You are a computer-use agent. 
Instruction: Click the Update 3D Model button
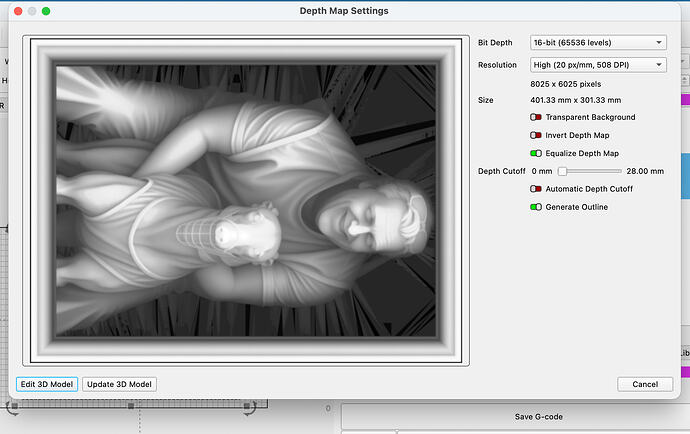[x=119, y=384]
